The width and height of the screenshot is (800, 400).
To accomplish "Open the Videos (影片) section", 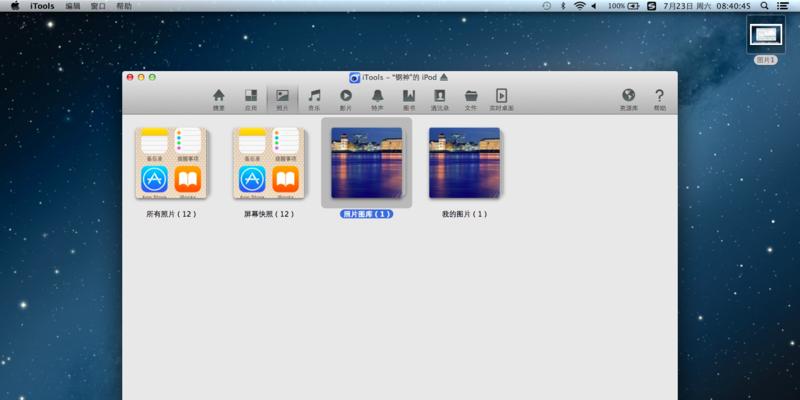I will click(x=346, y=97).
